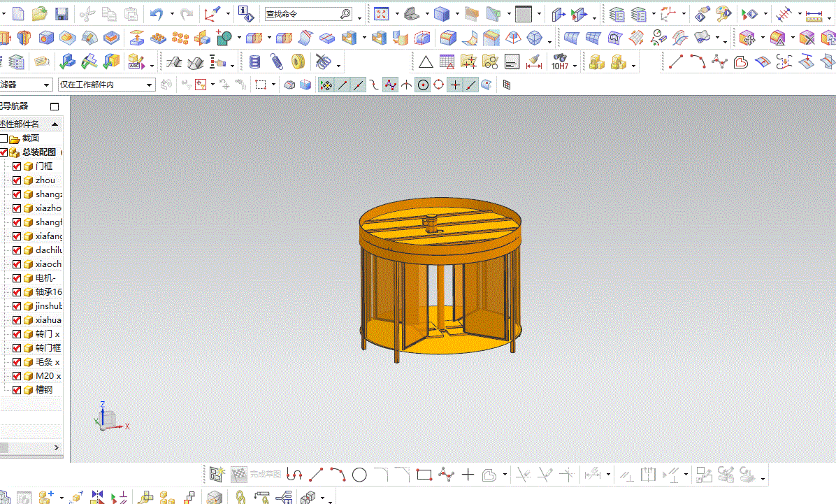
Task: Click the Save floppy disk icon
Action: (x=62, y=14)
